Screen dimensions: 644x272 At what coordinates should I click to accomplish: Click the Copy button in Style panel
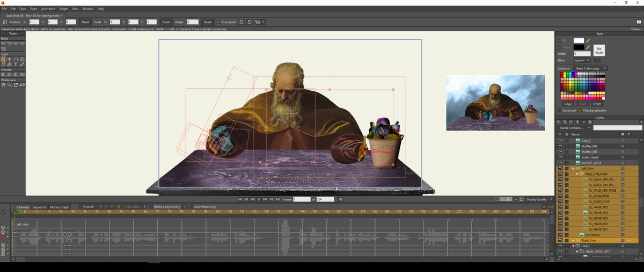tap(568, 104)
